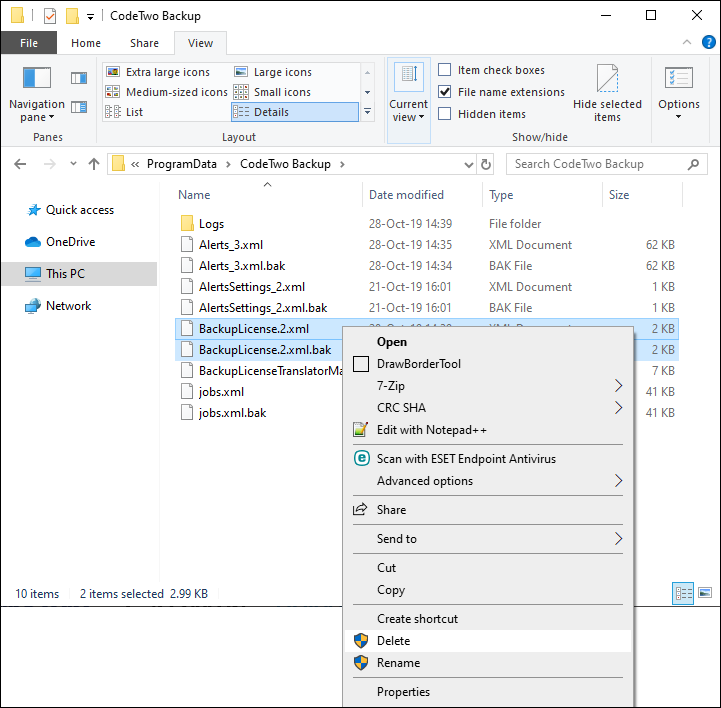This screenshot has width=721, height=708.
Task: Click the DrawBorderTool icon
Action: point(361,364)
